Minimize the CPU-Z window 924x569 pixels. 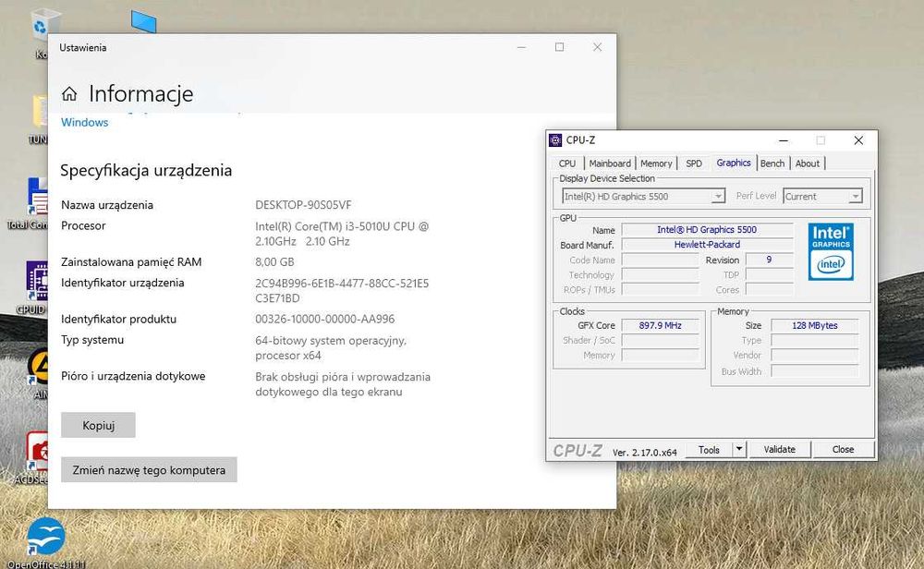[x=784, y=140]
